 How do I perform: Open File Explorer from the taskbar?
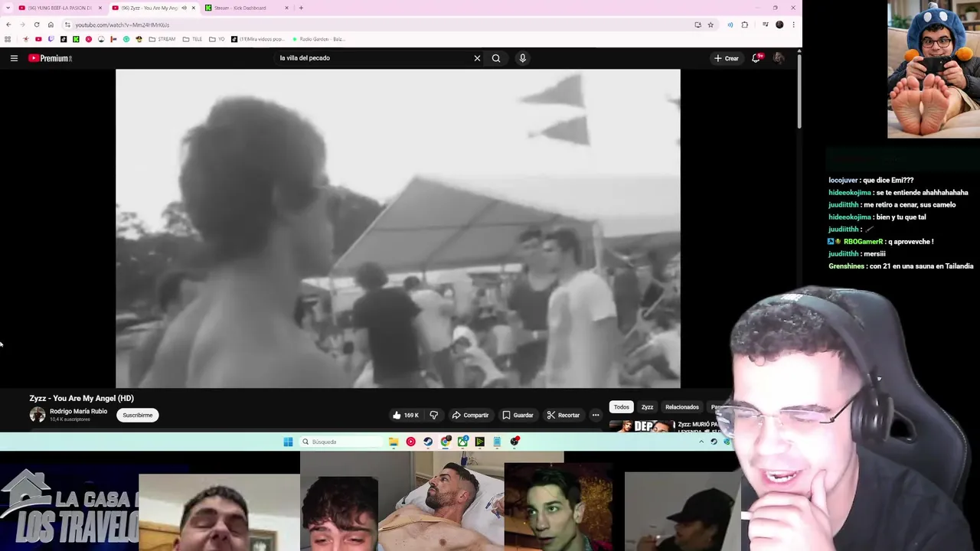(394, 442)
